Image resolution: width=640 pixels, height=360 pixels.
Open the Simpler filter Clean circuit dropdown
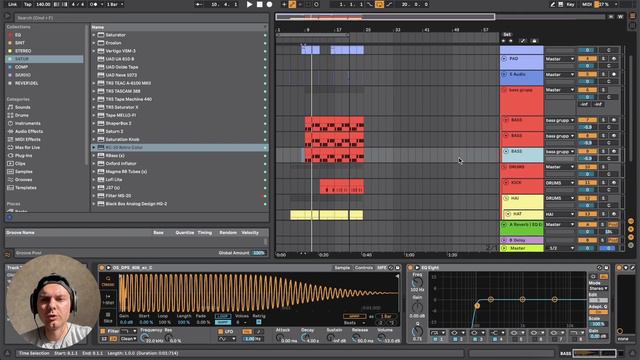click(x=128, y=339)
